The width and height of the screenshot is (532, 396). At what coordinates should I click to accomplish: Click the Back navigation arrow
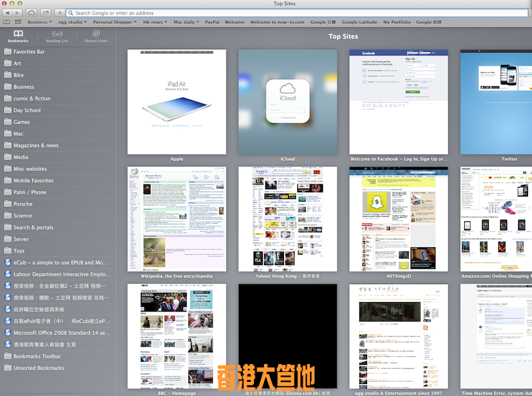(x=7, y=13)
